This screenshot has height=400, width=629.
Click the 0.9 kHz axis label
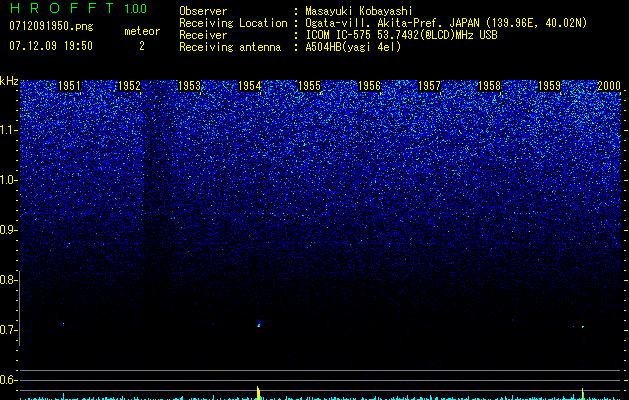click(8, 230)
